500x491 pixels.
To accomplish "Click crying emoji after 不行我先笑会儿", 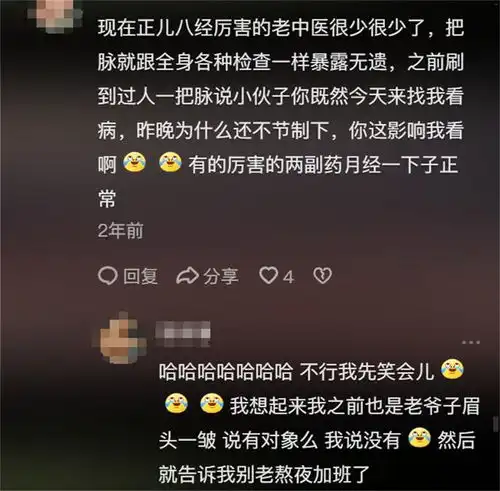I will (452, 369).
